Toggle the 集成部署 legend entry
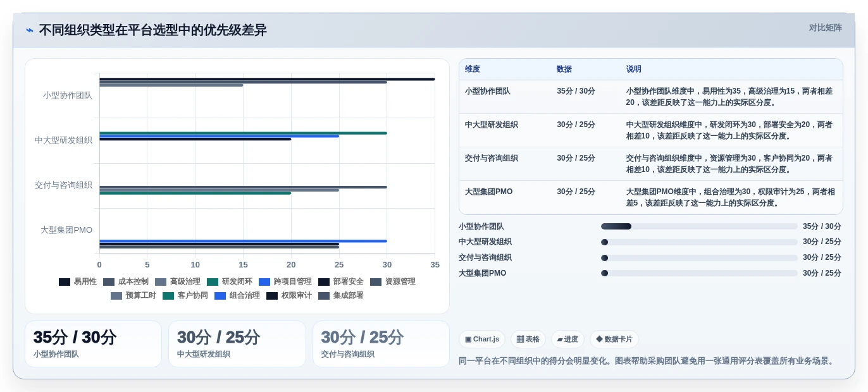This screenshot has width=868, height=392. tap(341, 296)
